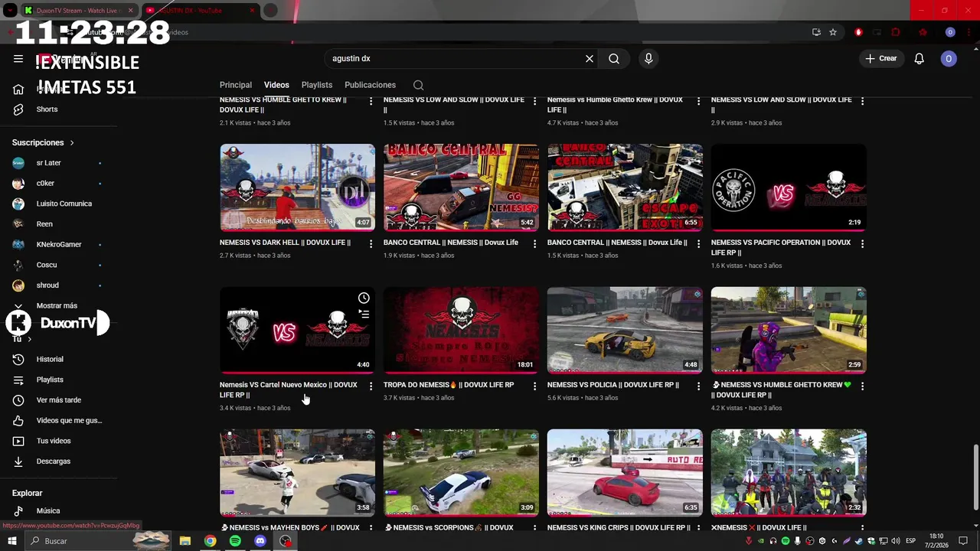Play NEMESIS VS HUMBLE GHETTO KREW 2:59 thumbnail

point(789,330)
